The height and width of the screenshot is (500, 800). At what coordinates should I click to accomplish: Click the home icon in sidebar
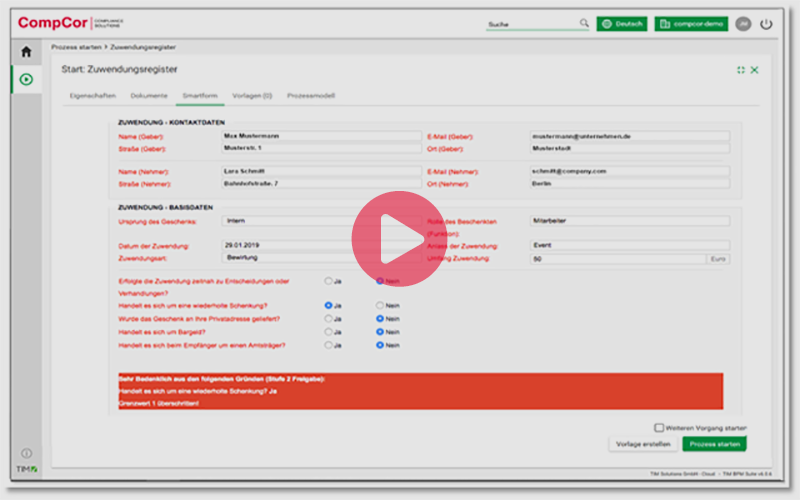click(26, 51)
